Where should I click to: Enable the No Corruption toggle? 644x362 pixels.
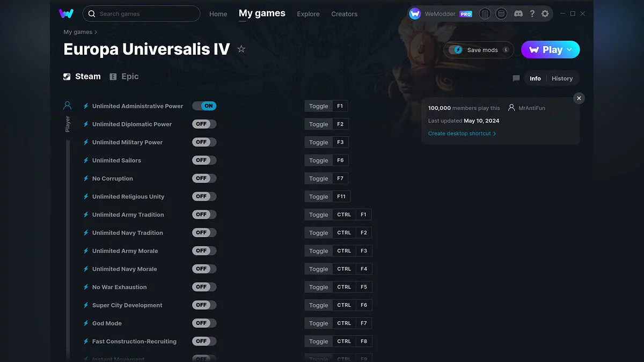click(x=204, y=178)
